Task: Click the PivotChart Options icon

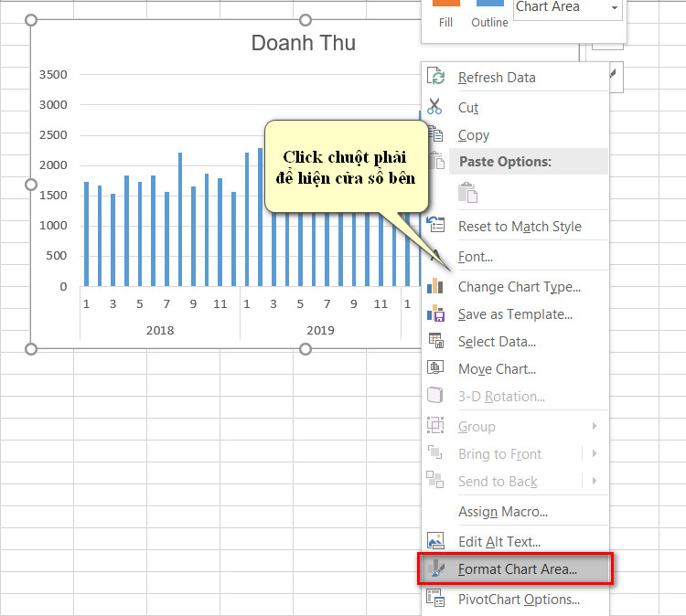Action: 435,598
